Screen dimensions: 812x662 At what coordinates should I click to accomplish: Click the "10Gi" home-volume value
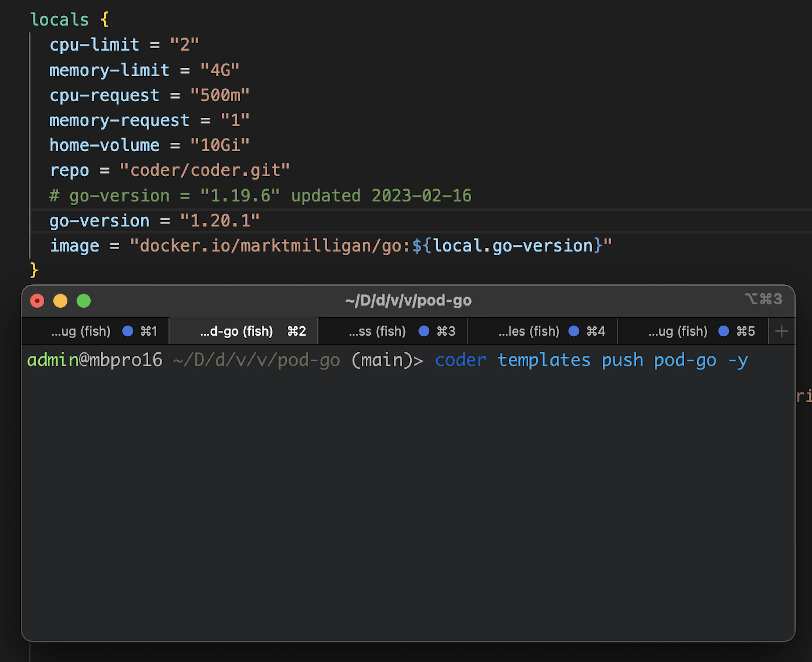point(220,145)
